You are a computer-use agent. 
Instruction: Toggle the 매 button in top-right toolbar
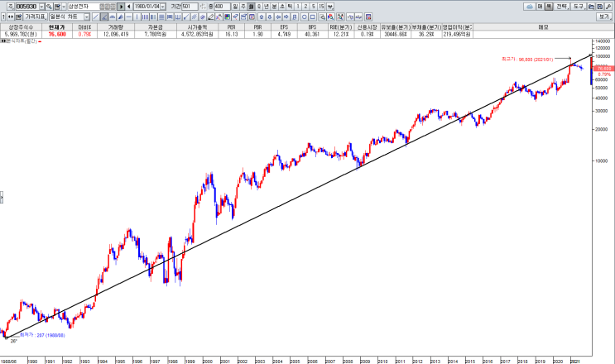tap(540, 7)
